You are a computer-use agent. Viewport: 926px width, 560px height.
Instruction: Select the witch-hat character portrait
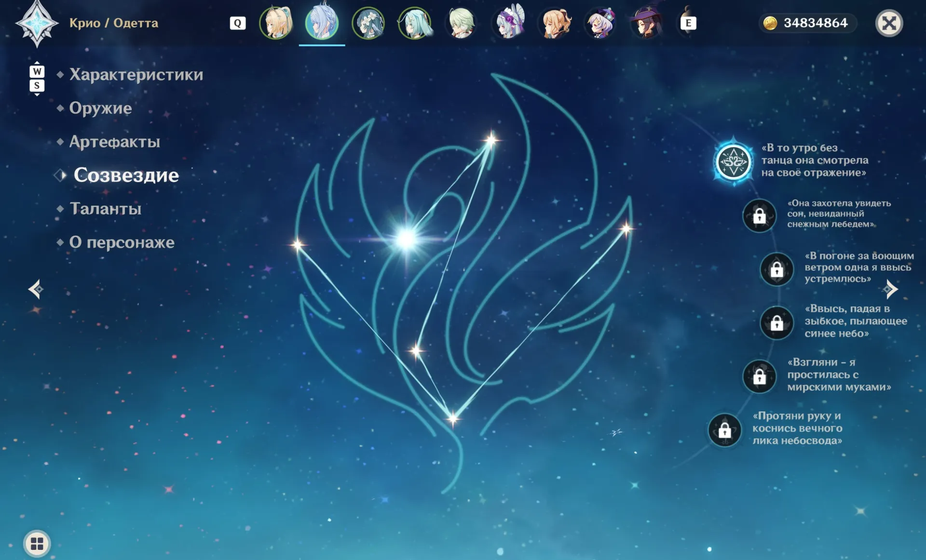point(647,23)
